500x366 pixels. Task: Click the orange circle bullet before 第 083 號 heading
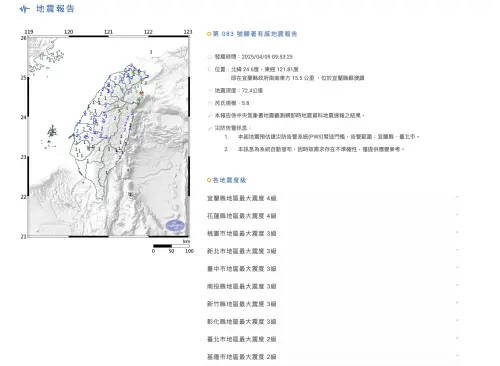[209, 34]
